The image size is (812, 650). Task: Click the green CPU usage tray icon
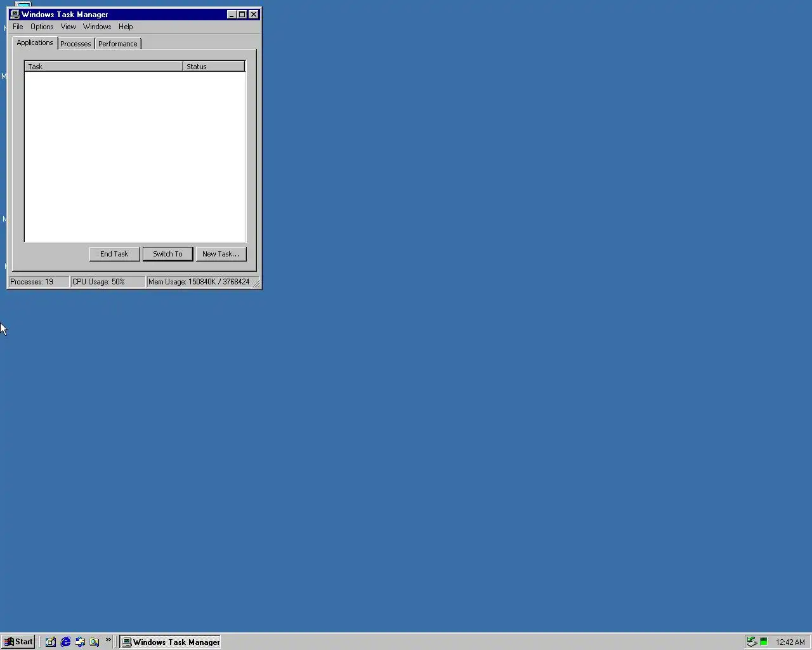coord(764,642)
